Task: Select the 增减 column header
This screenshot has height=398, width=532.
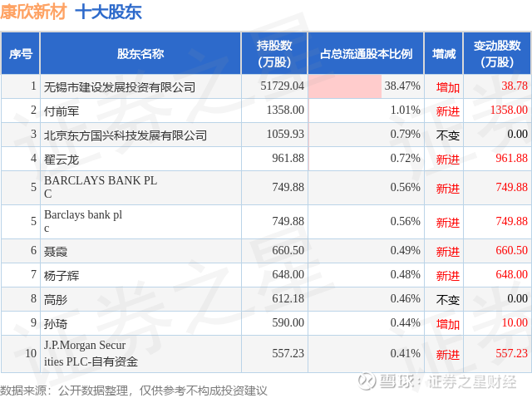Action: 444,53
